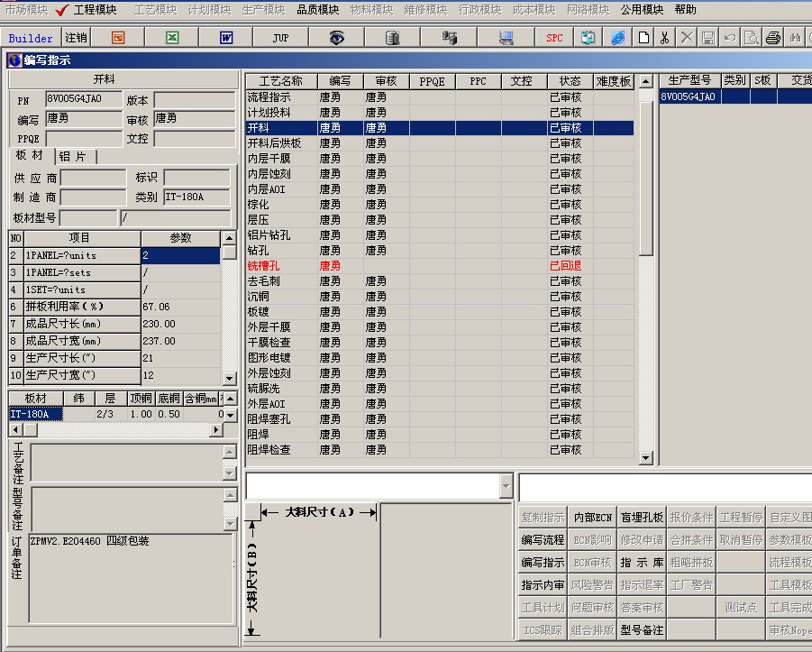Screen dimensions: 812x652
Task: Click the scissors cut icon
Action: (x=665, y=38)
